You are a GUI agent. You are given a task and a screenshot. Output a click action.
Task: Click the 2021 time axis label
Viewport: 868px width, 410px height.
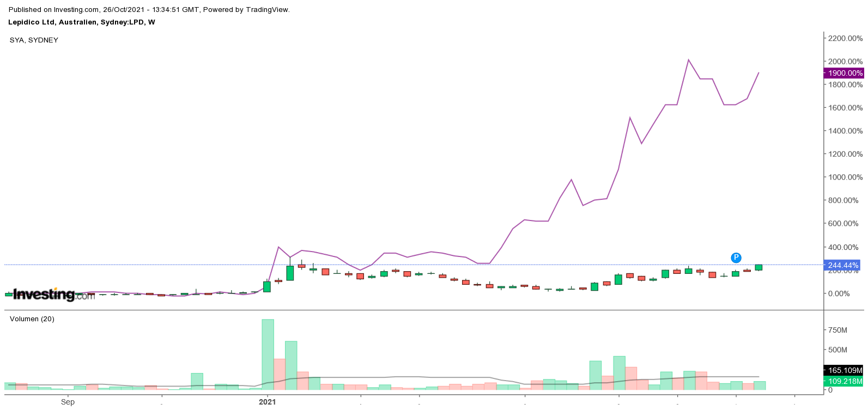pos(267,402)
